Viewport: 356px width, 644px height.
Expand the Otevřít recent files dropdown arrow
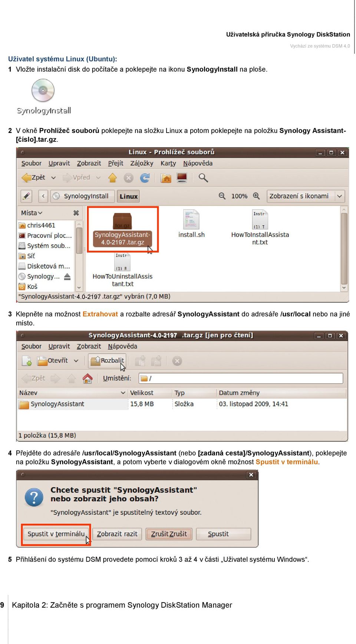point(76,361)
